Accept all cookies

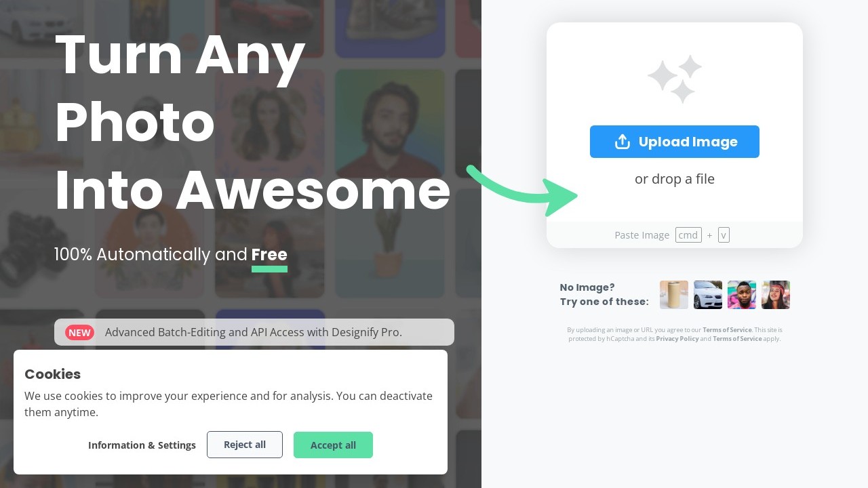(333, 445)
